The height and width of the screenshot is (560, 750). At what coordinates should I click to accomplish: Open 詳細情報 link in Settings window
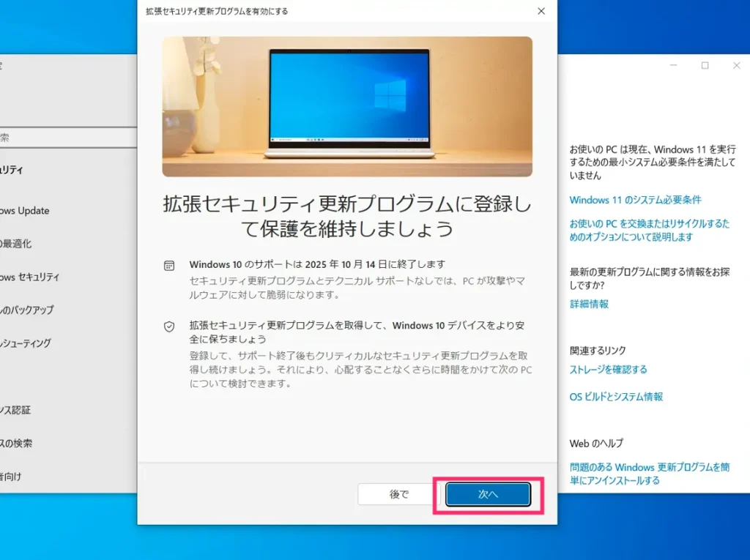(x=589, y=304)
